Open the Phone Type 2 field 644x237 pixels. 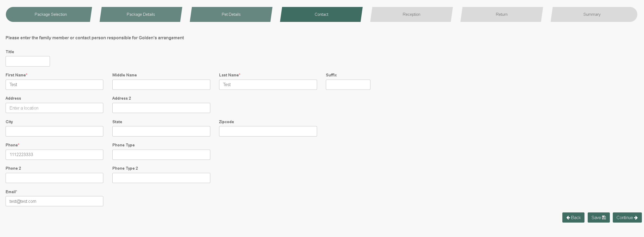(x=161, y=178)
